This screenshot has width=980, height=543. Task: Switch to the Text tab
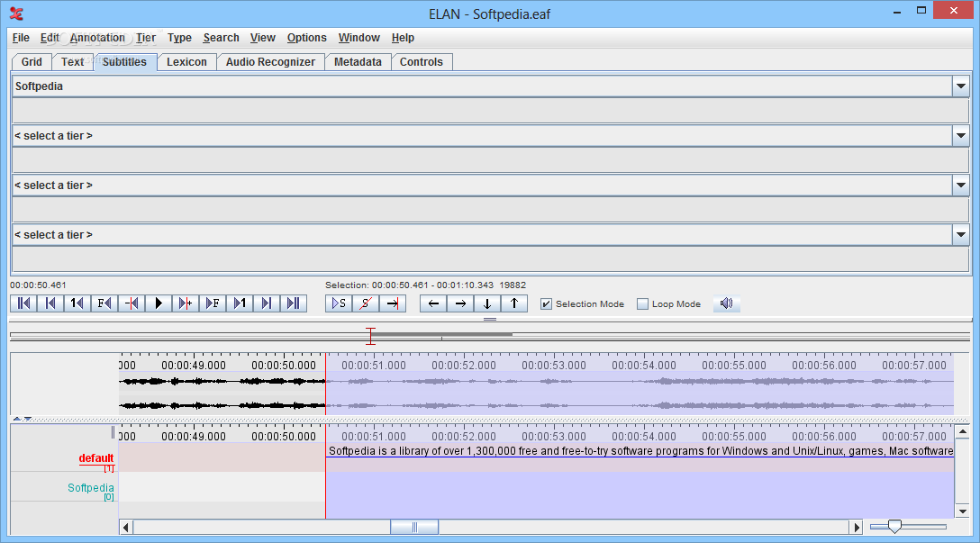pos(72,62)
